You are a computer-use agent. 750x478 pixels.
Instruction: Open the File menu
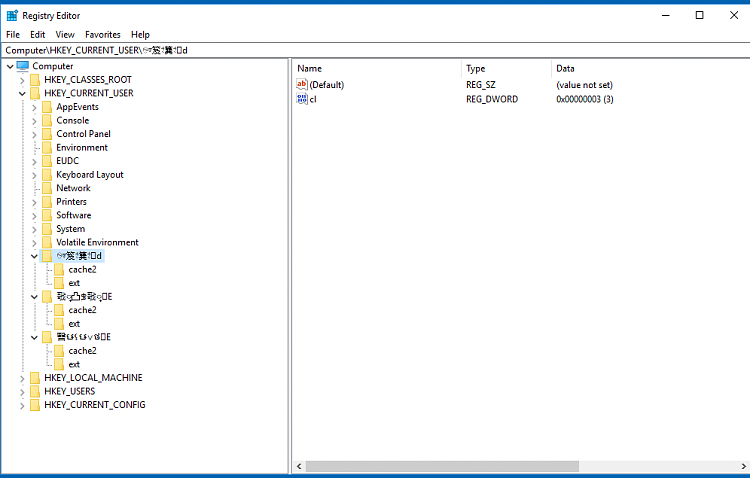click(13, 34)
